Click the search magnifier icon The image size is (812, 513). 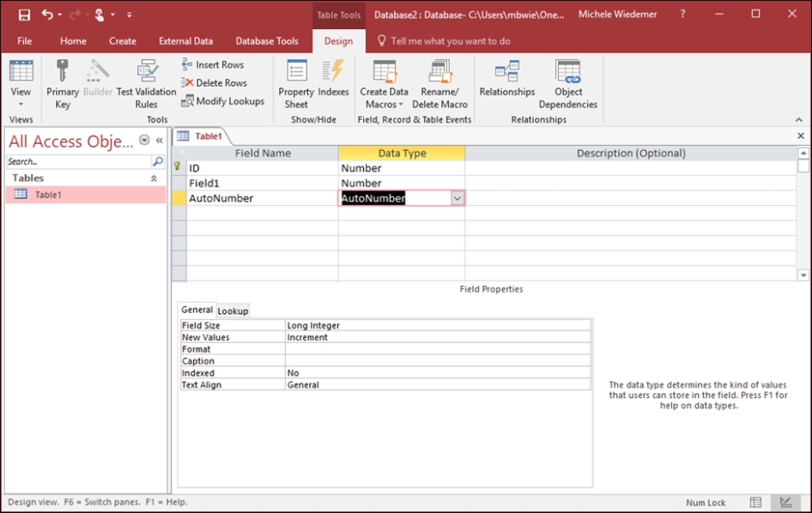(158, 161)
